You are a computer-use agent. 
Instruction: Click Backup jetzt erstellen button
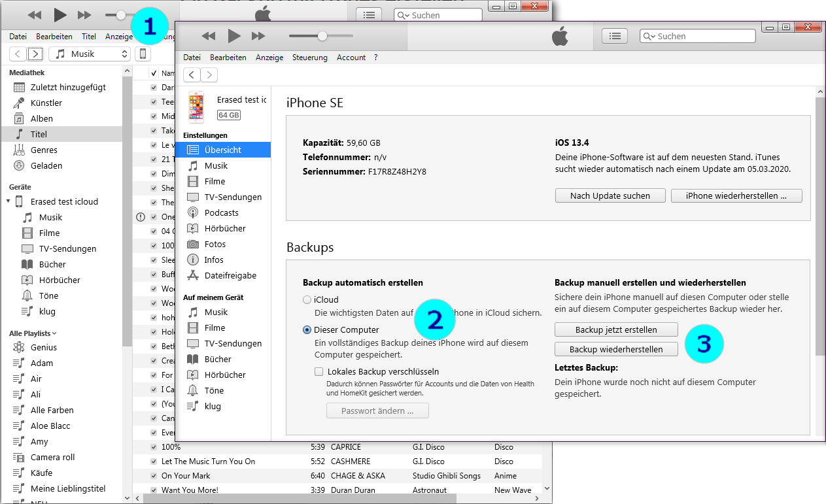point(616,329)
